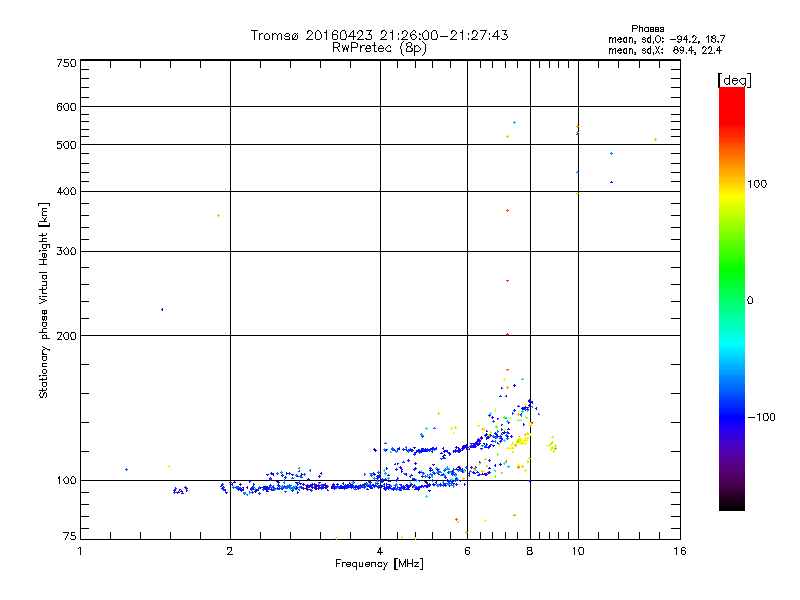Click the '8' x-axis tick label
800x600 pixels.
click(530, 551)
